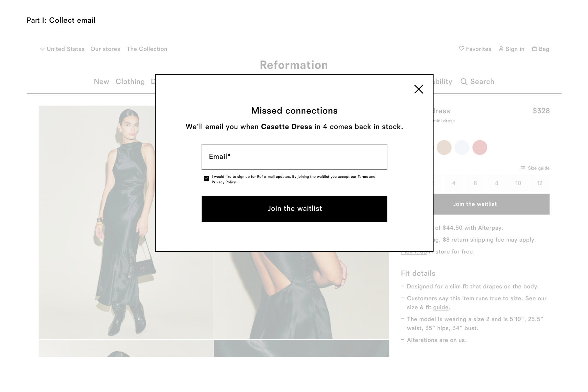Select the beige color swatch

point(444,148)
